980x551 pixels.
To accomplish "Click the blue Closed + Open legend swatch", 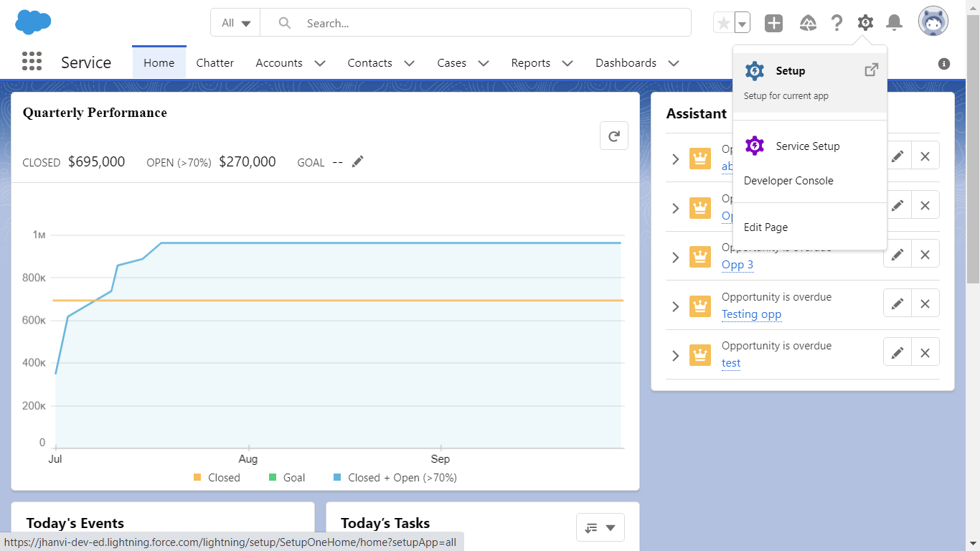I will point(337,478).
